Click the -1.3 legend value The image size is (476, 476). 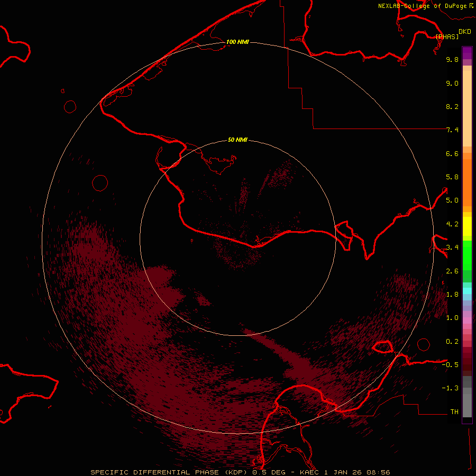[450, 388]
